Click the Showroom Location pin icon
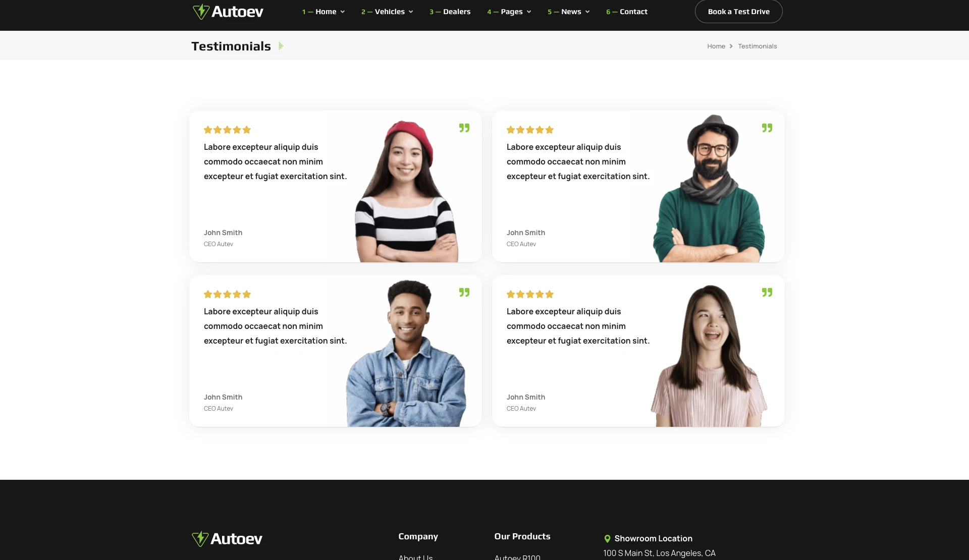The image size is (969, 560). point(607,539)
